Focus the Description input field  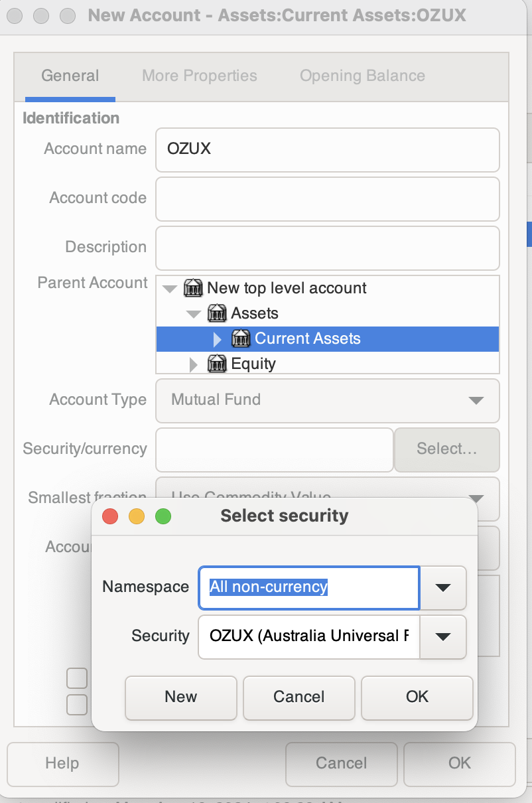pyautogui.click(x=327, y=248)
